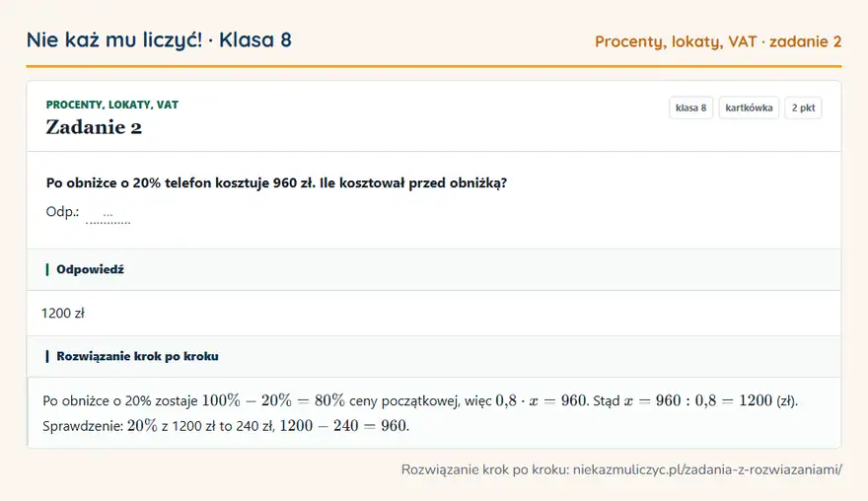Viewport: 868px width, 501px height.
Task: Click the equation "0,8 · x = 960"
Action: [541, 400]
